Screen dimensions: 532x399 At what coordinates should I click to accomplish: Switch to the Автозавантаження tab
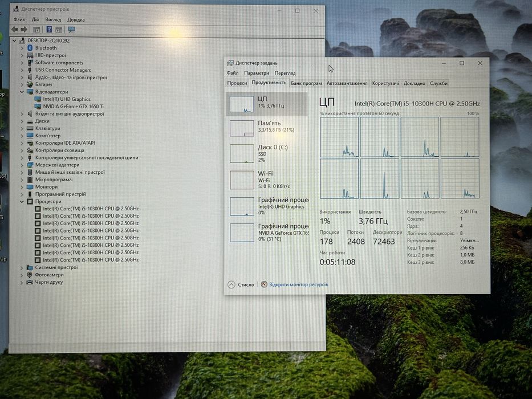pyautogui.click(x=347, y=83)
